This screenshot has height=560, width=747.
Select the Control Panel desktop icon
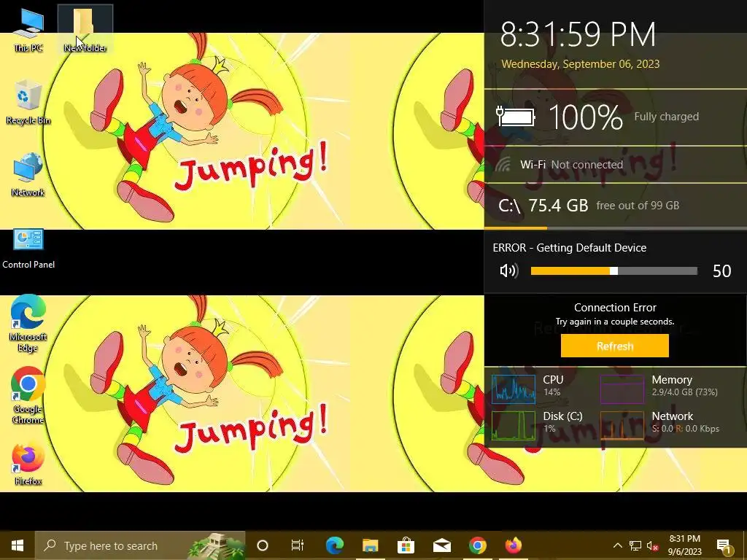point(28,249)
